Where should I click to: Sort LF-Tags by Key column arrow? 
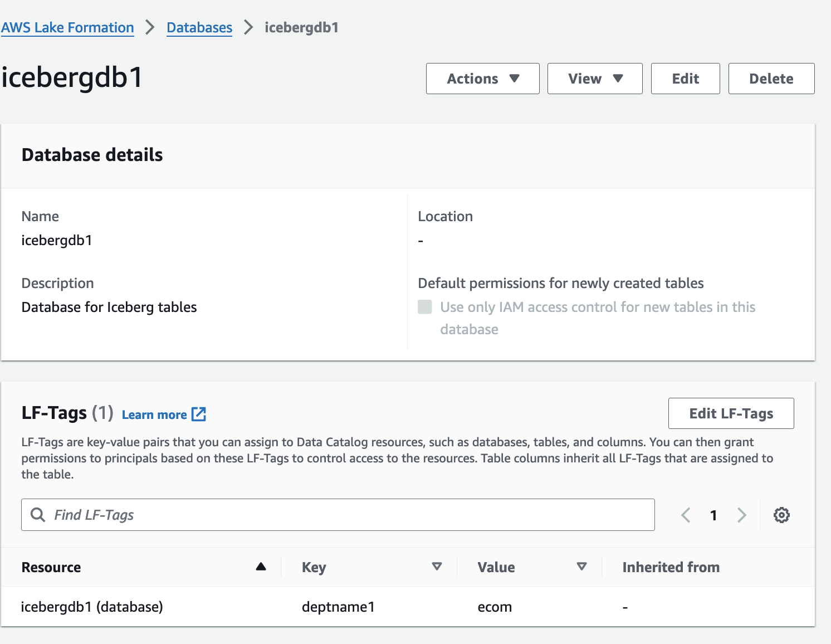coord(437,567)
